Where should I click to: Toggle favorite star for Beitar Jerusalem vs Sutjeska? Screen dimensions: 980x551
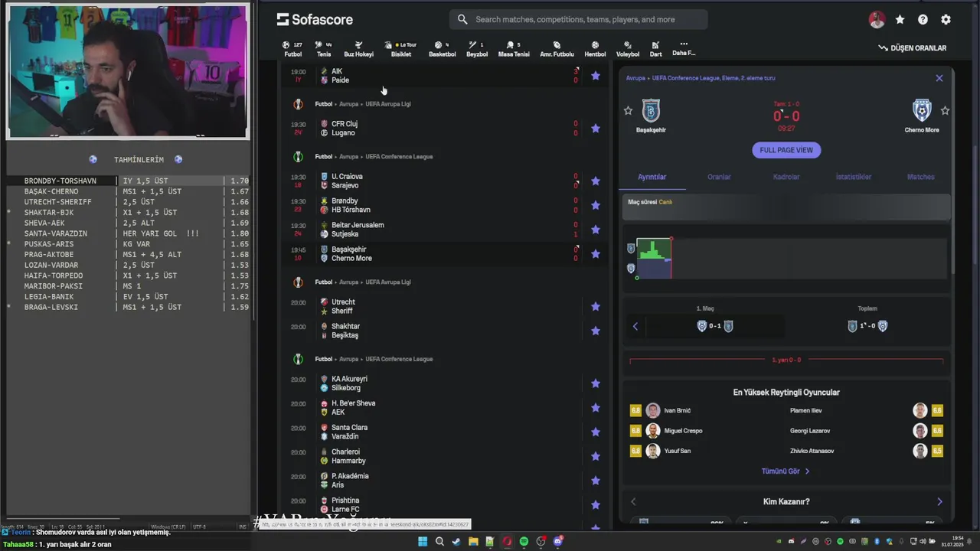[x=595, y=230]
